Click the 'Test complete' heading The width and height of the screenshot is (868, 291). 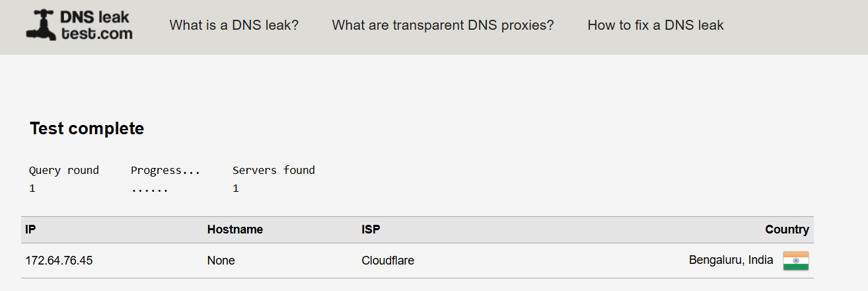coord(87,128)
